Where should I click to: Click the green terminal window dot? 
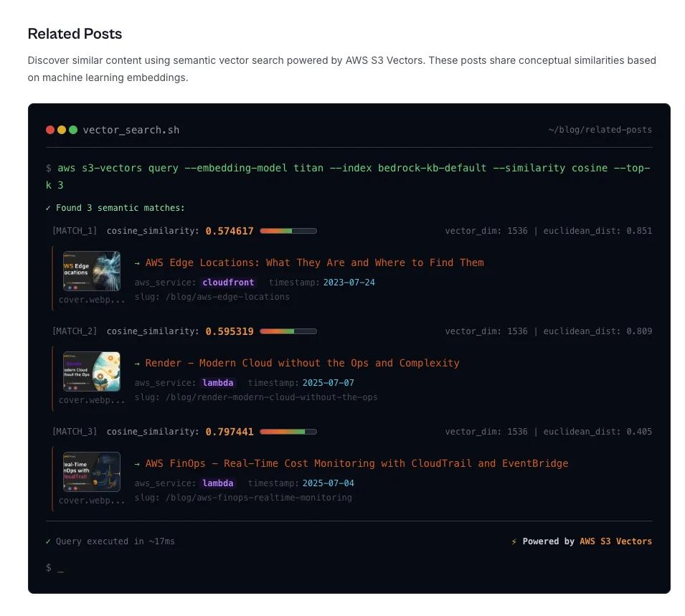click(x=73, y=130)
